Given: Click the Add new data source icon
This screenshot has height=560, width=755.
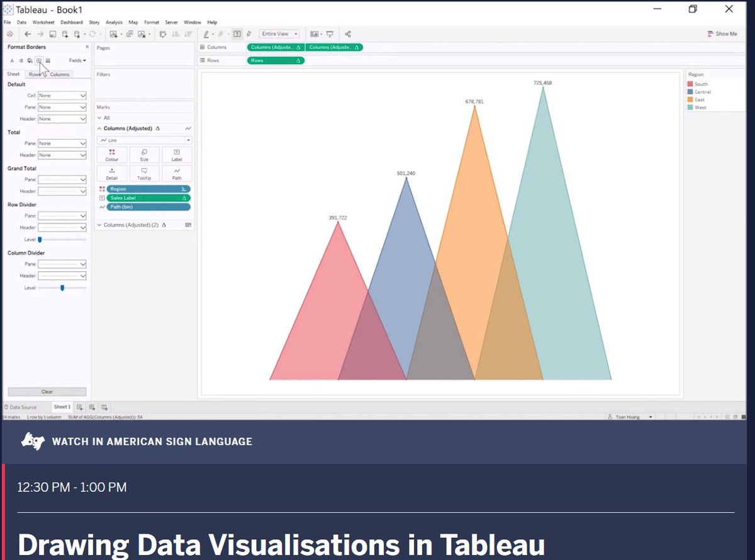Looking at the screenshot, I should click(65, 34).
